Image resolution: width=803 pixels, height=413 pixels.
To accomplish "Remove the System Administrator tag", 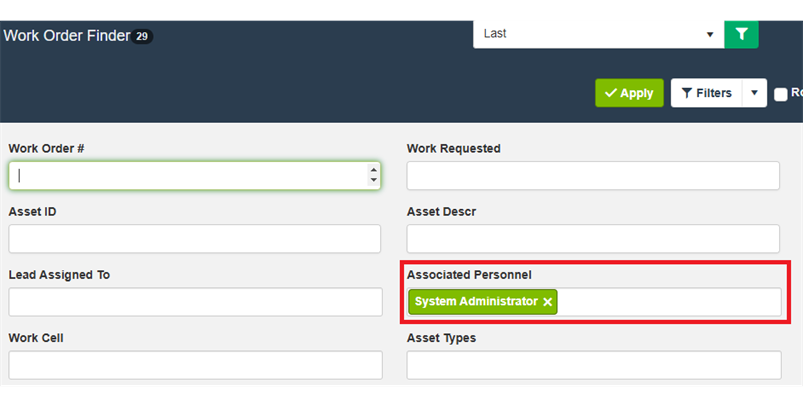I will (547, 302).
